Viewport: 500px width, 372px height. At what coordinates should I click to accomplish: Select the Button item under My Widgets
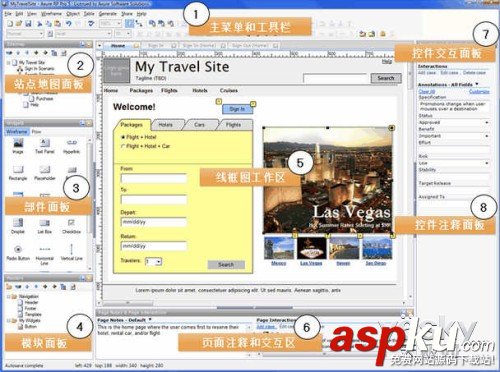[28, 326]
